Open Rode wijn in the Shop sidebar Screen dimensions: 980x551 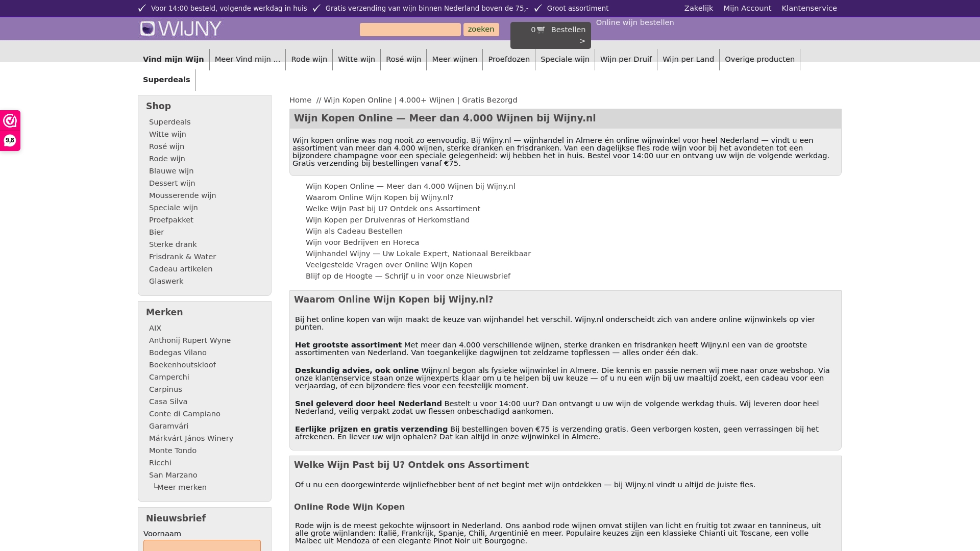tap(167, 159)
